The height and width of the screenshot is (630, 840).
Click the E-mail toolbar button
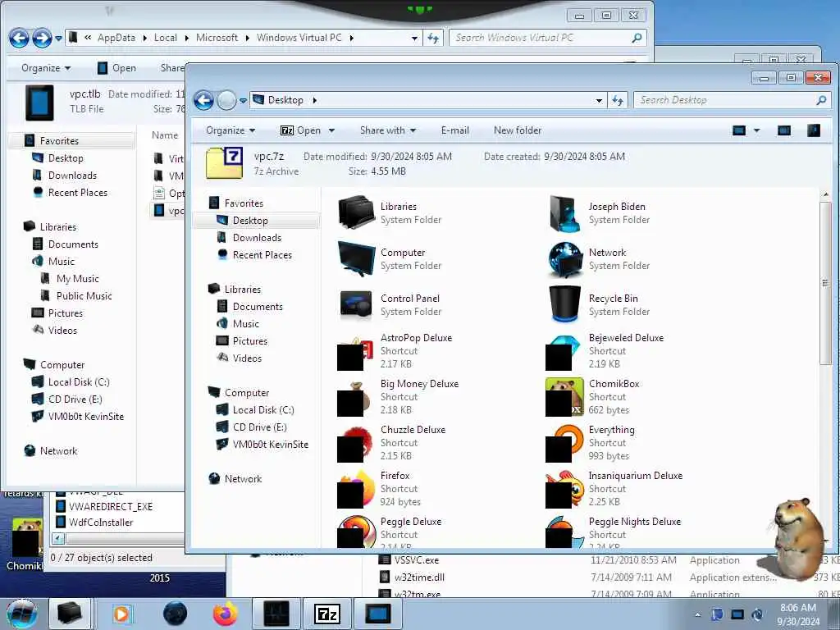(454, 130)
